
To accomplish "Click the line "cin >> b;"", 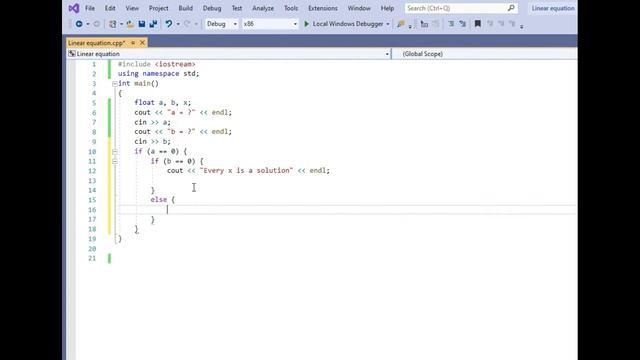I will click(x=152, y=141).
